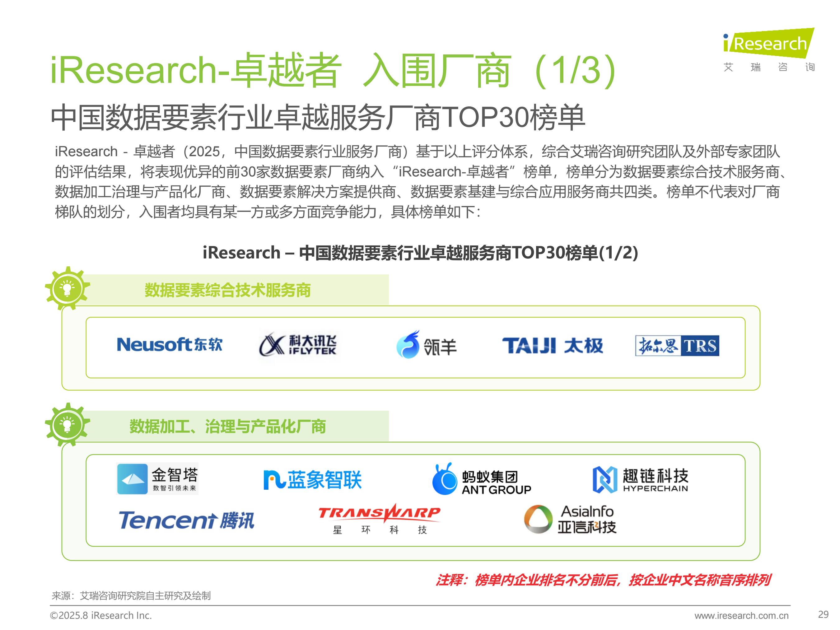The height and width of the screenshot is (630, 840).
Task: Click the TRANSWARP 星环科技 logo
Action: point(379,519)
